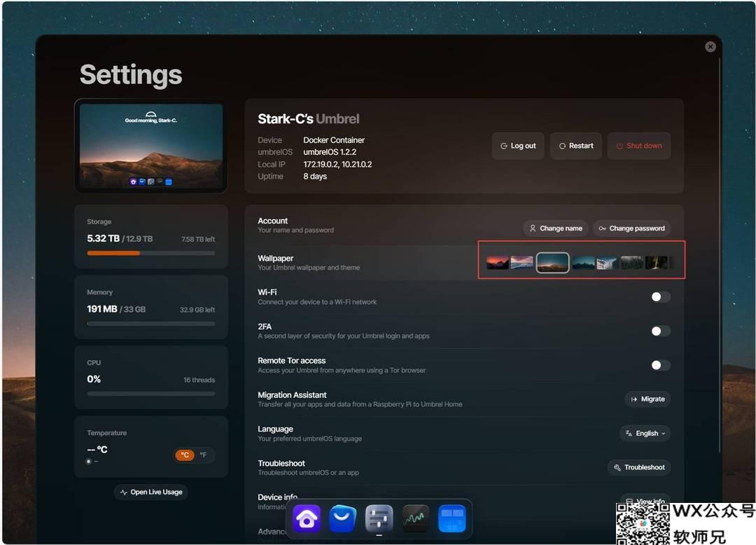The height and width of the screenshot is (545, 756).
Task: Select the blue mountain silhouette wallpaper
Action: pos(583,263)
